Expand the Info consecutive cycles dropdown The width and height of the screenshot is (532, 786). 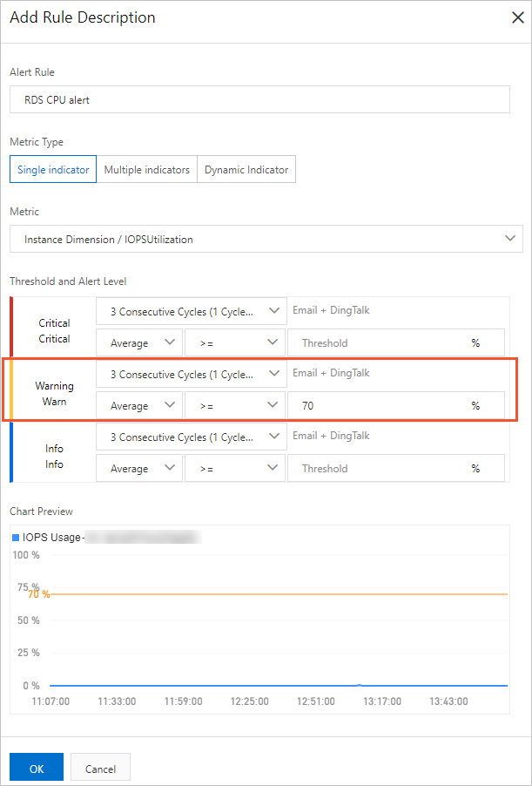pyautogui.click(x=191, y=436)
